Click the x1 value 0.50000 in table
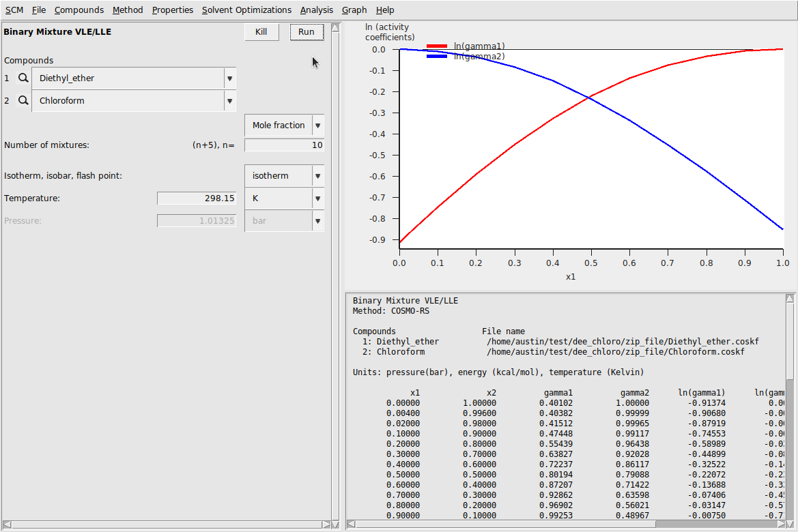The height and width of the screenshot is (532, 798). pos(403,475)
